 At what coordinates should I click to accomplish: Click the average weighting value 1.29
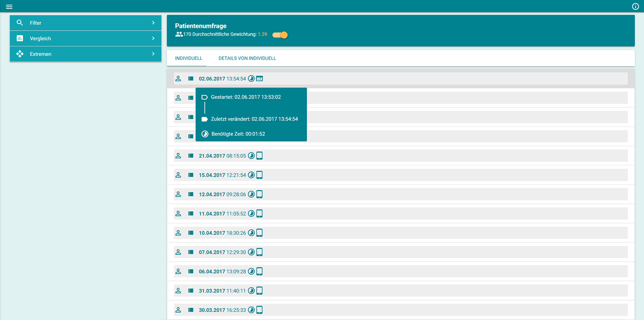(262, 34)
